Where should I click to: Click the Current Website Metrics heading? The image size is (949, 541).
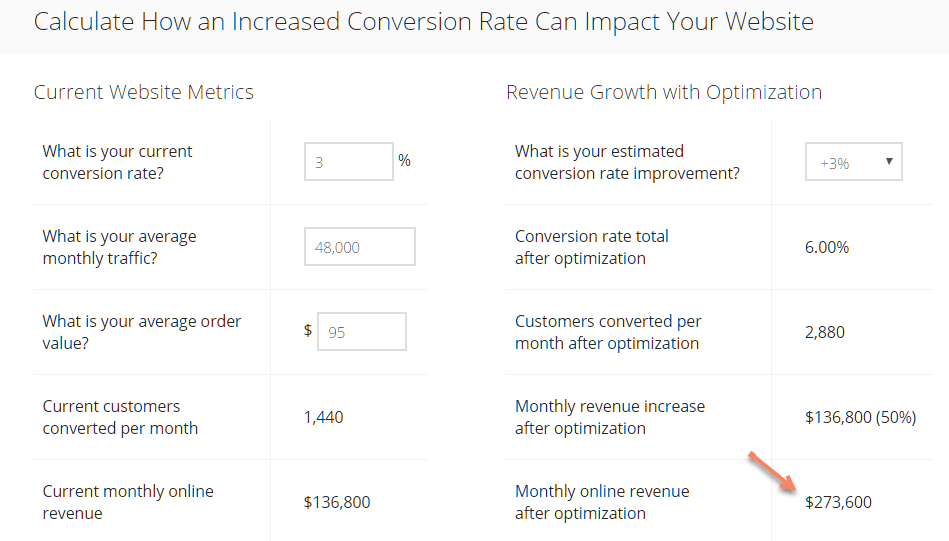click(143, 92)
